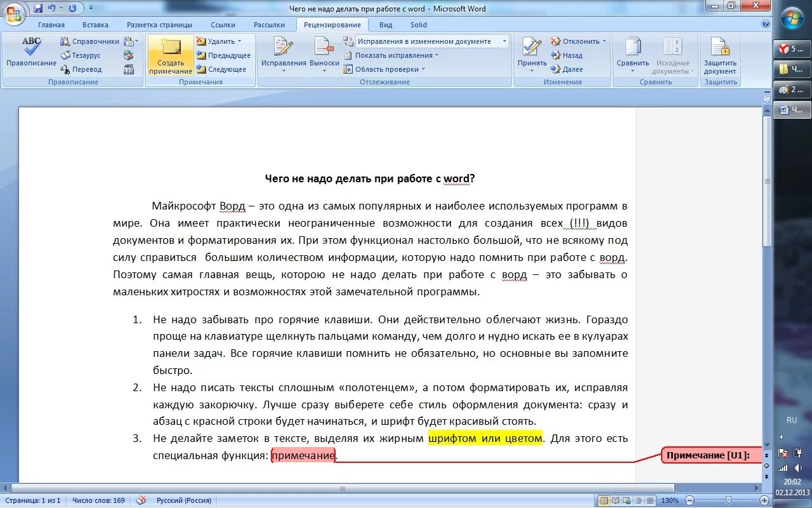Image resolution: width=812 pixels, height=508 pixels.
Task: Open the Разметка страницы tab
Action: 159,25
